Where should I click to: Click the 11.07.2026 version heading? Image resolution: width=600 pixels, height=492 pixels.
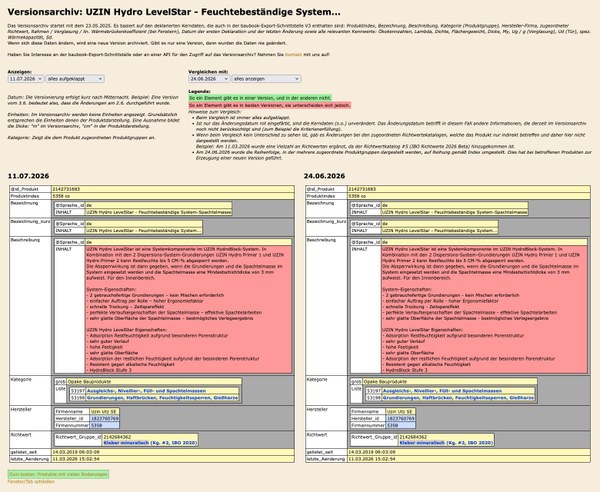(28, 176)
